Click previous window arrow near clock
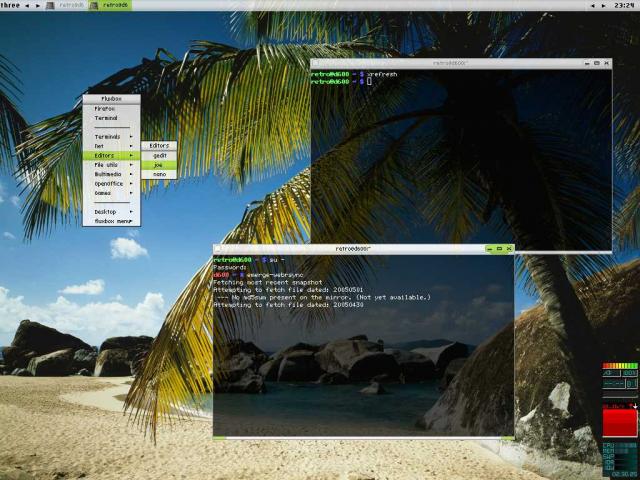The width and height of the screenshot is (640, 480). (x=593, y=6)
